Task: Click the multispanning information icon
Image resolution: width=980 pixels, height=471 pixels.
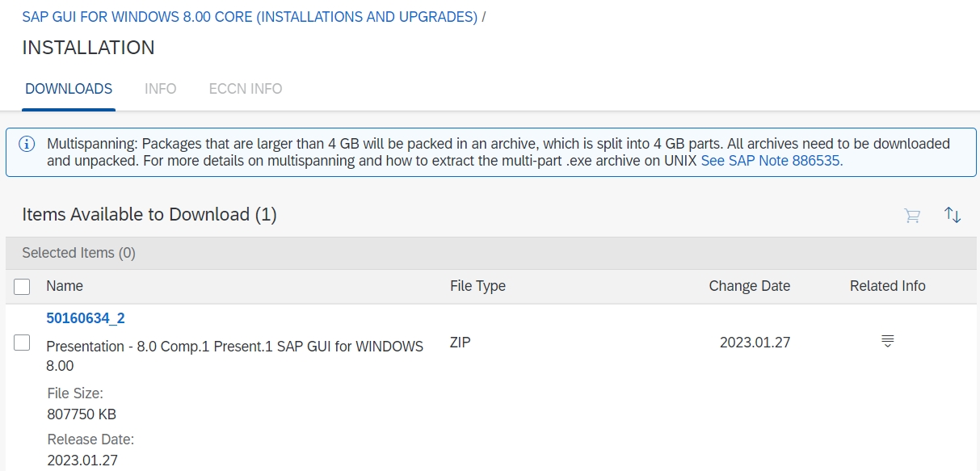Action: [27, 144]
